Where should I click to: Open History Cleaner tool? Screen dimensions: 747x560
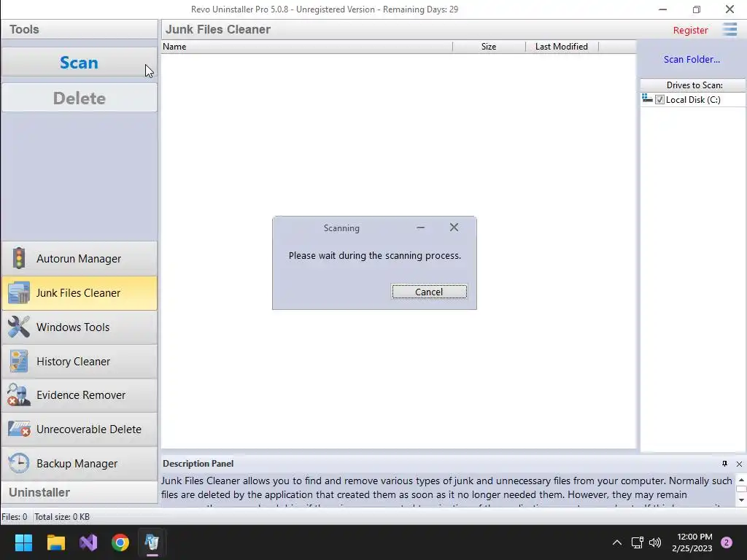pos(79,362)
